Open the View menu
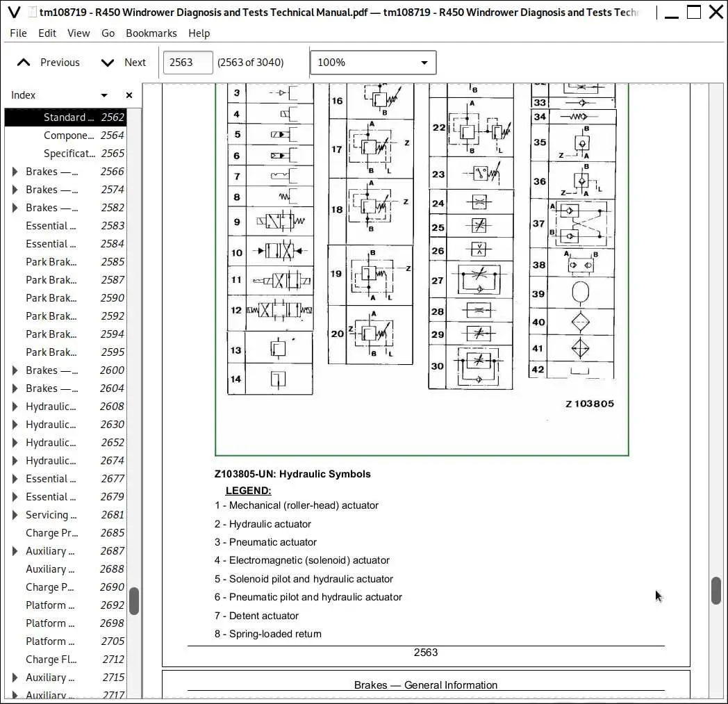Viewport: 728px width, 704px height. point(78,33)
